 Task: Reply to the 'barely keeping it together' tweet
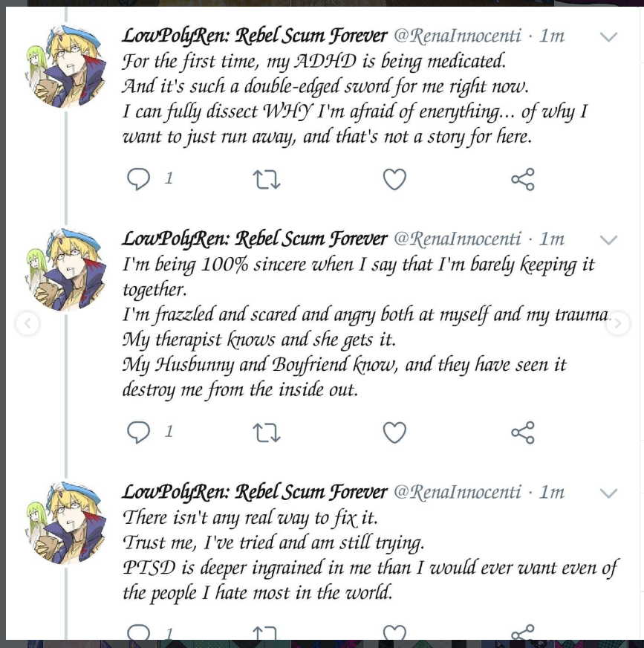pyautogui.click(x=139, y=432)
